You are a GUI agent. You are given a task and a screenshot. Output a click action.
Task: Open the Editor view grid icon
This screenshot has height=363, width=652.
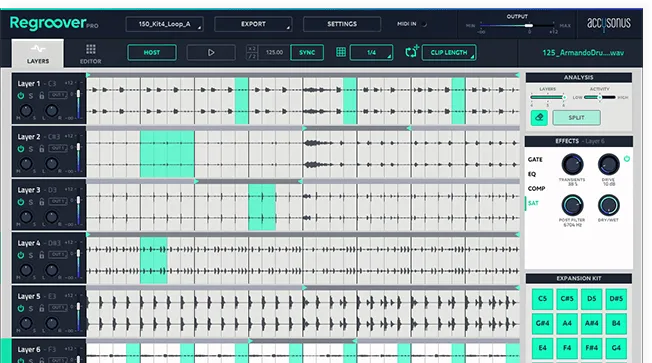91,49
